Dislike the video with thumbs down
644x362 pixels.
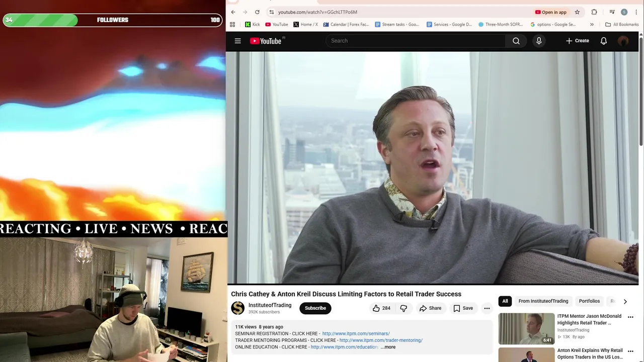404,308
